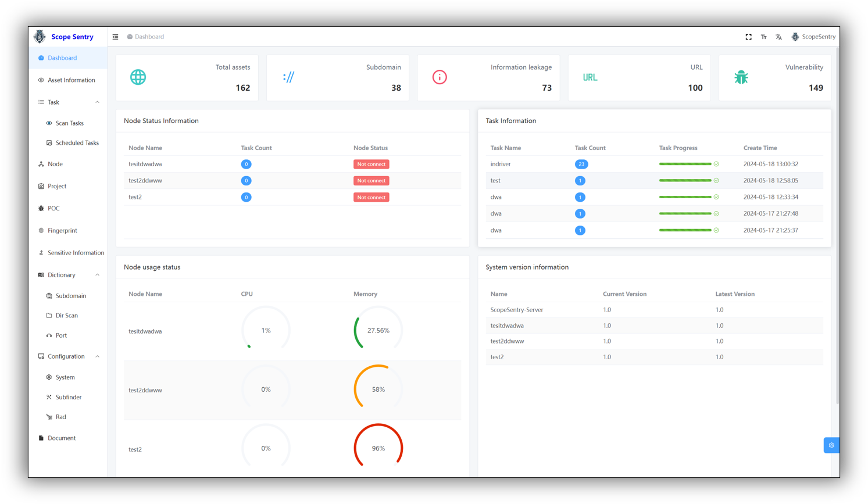
Task: Click the Scope Sentry logo title
Action: click(x=72, y=37)
